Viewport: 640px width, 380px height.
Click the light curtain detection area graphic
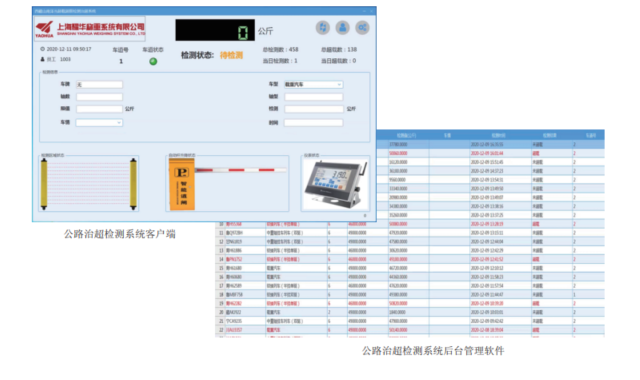click(89, 184)
